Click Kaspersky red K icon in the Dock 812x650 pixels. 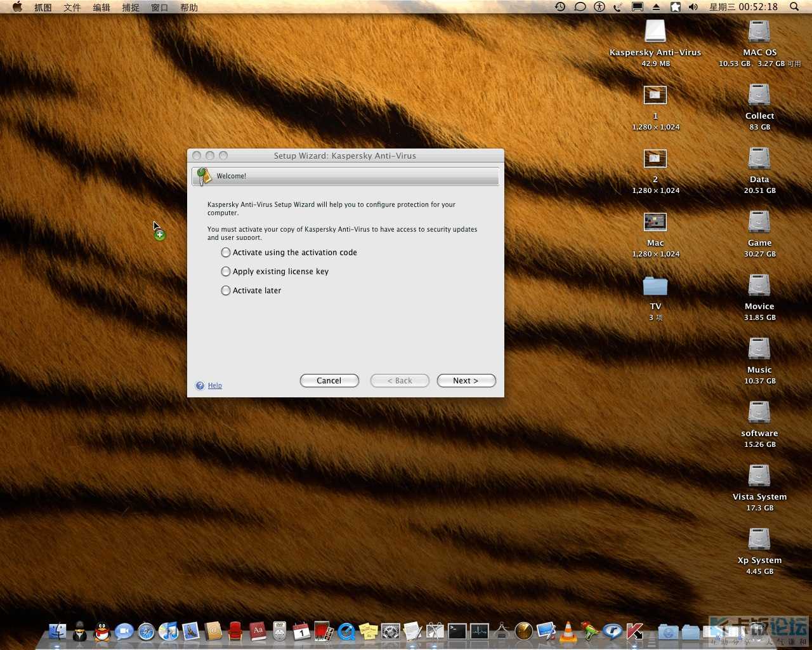pyautogui.click(x=635, y=631)
